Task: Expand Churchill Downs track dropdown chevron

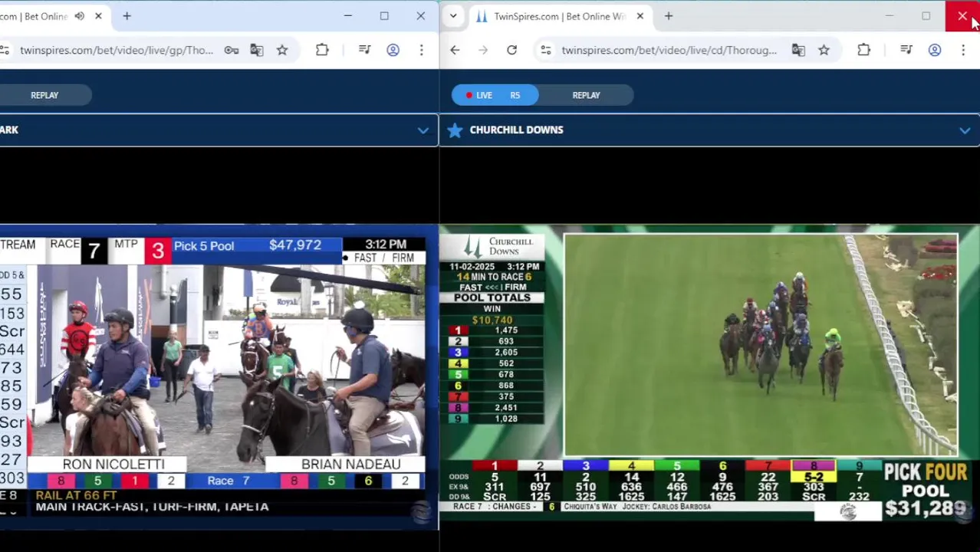Action: (965, 130)
